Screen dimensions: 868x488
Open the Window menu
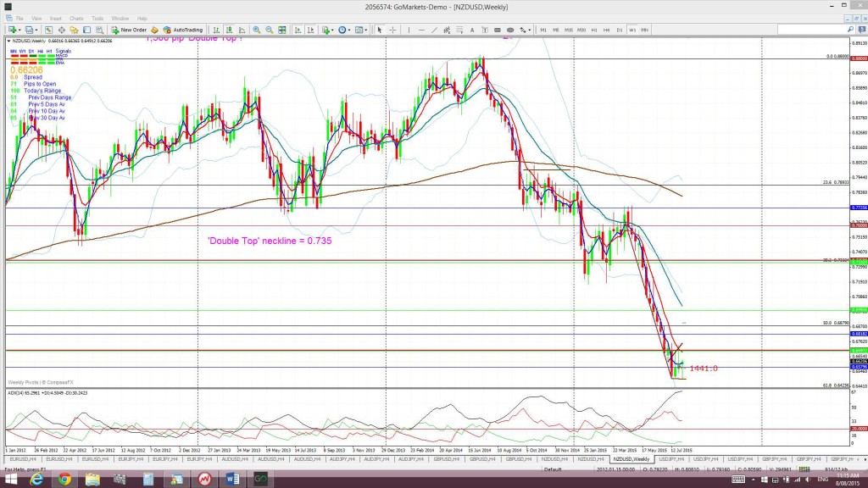pos(120,19)
